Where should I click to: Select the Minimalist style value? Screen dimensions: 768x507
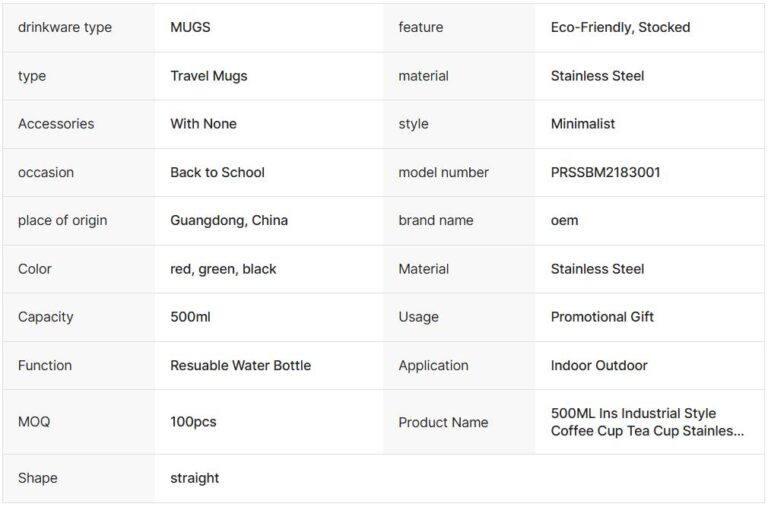tap(583, 124)
